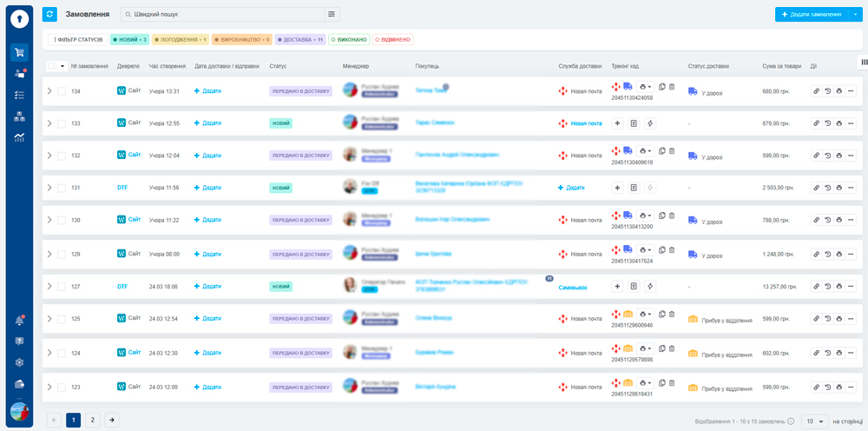Open the user profile avatar in sidebar
The width and height of the screenshot is (868, 431).
[19, 412]
